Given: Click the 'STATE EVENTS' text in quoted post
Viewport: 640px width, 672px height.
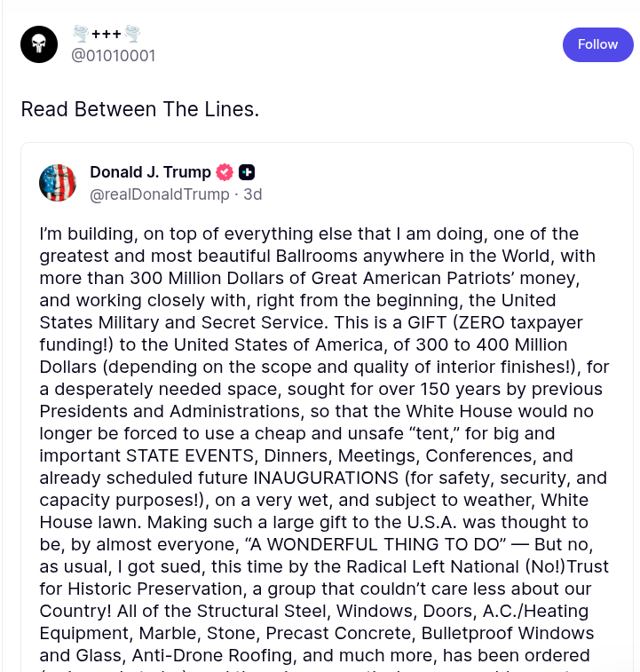Looking at the screenshot, I should (x=190, y=455).
